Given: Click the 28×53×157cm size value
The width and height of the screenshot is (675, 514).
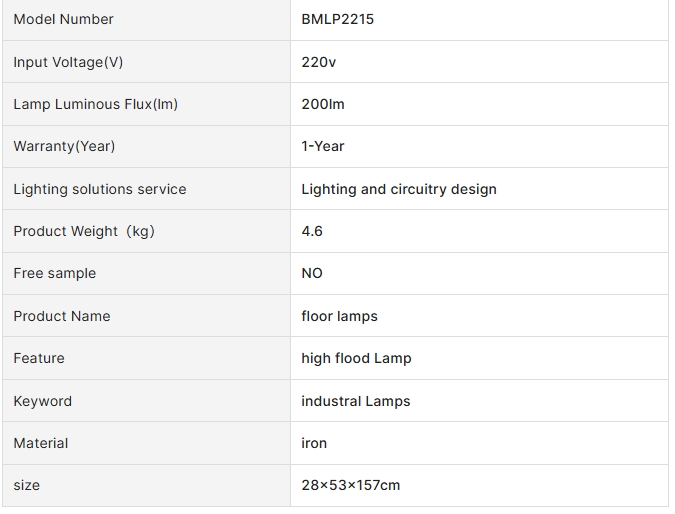Looking at the screenshot, I should (x=351, y=485).
